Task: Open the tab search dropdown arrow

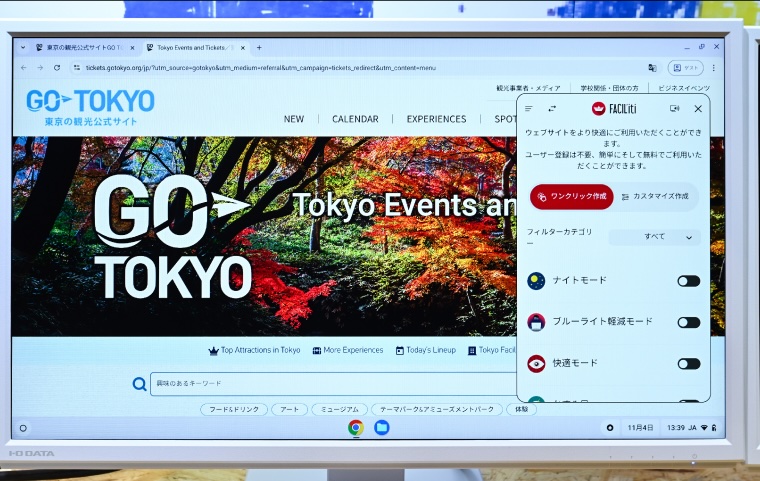Action: 23,48
